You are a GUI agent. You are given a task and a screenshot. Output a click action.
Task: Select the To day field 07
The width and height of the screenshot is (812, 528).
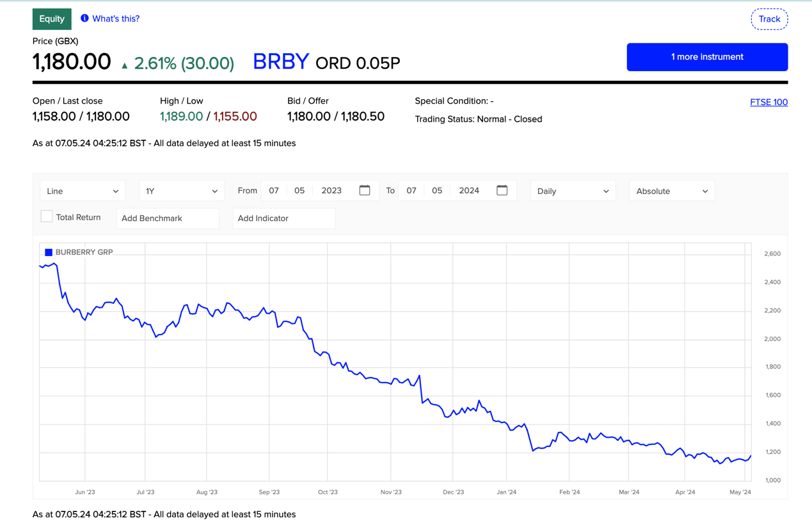pos(411,191)
